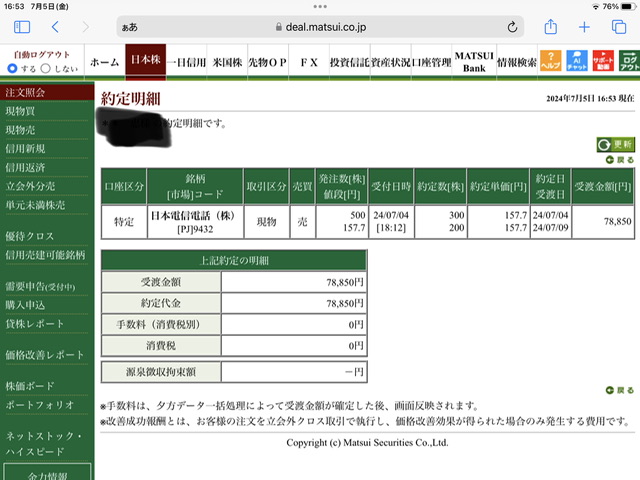Open 購入申込 in the sidebar
The image size is (640, 480).
click(25, 305)
